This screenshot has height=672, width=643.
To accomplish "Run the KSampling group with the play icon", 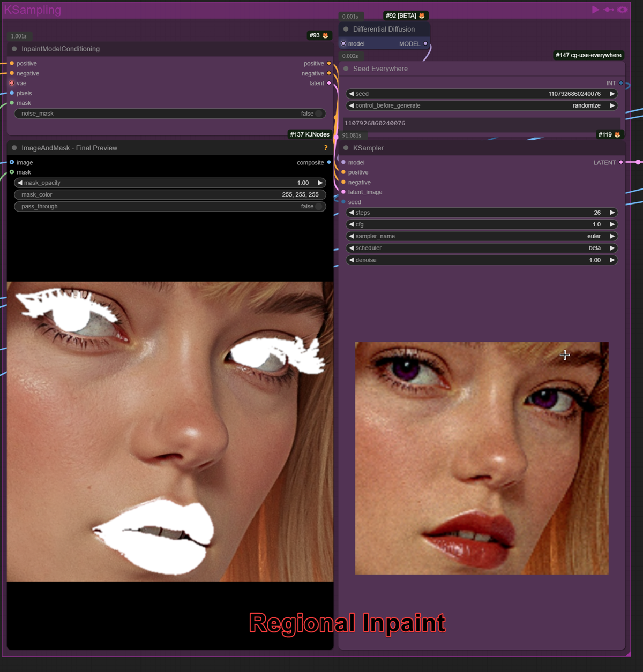I will (595, 10).
